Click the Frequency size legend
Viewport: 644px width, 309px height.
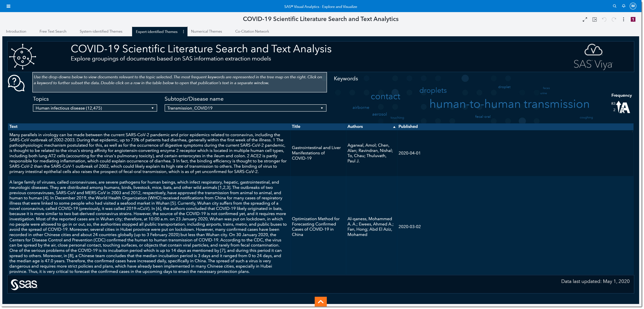(621, 104)
